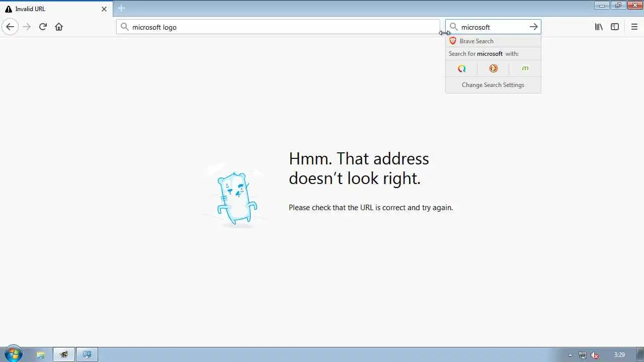Viewport: 644px width, 362px height.
Task: Search with the DuckDuckGo one-click engine
Action: point(493,68)
